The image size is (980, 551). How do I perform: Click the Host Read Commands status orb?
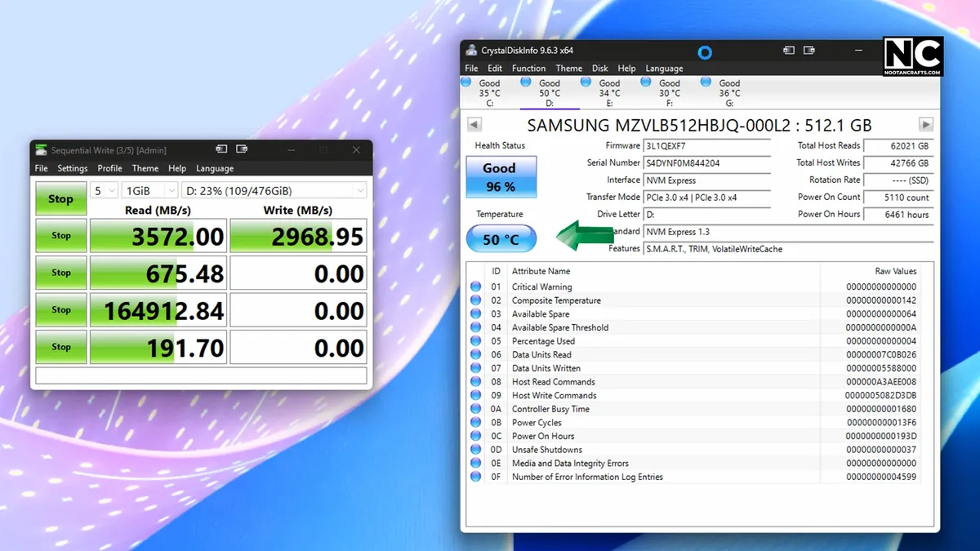pyautogui.click(x=476, y=381)
